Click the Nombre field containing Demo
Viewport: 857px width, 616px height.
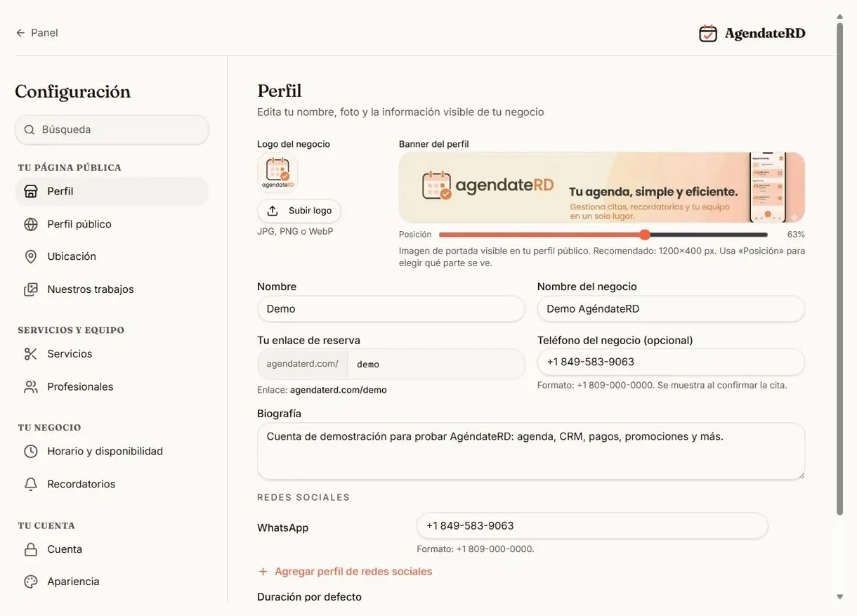click(x=391, y=309)
